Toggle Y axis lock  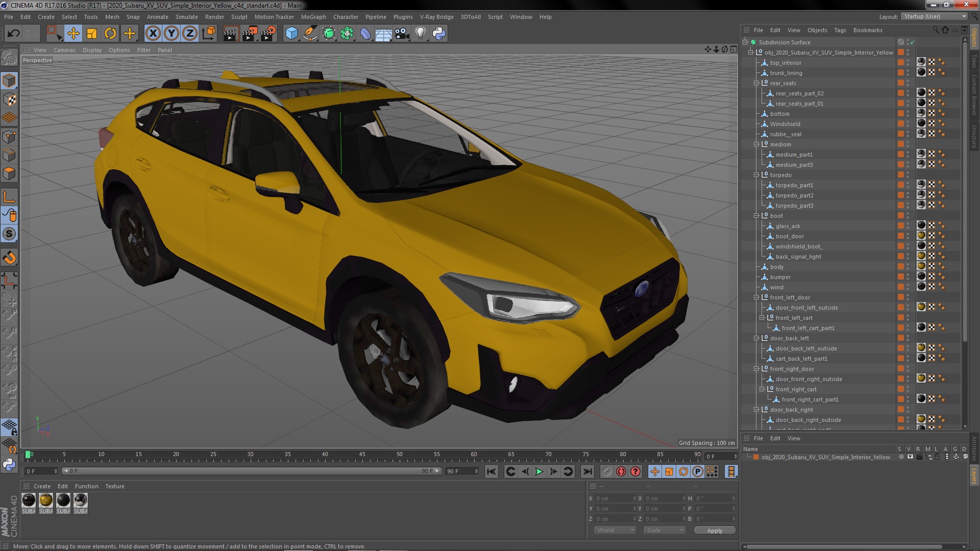click(171, 34)
